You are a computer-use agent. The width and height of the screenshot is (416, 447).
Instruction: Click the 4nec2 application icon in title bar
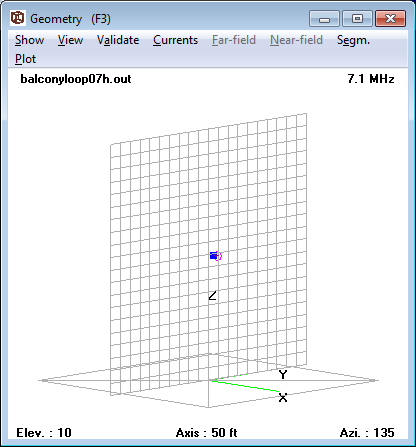(18, 18)
